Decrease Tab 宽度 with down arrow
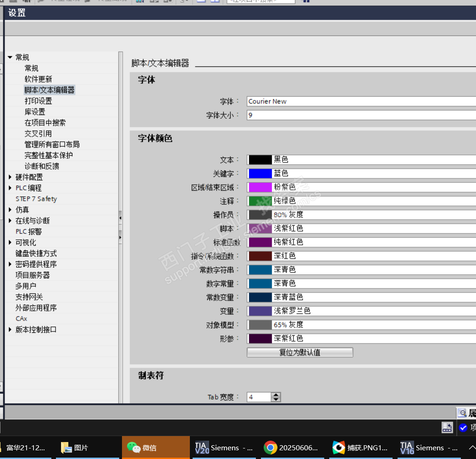The image size is (476, 459). click(276, 399)
